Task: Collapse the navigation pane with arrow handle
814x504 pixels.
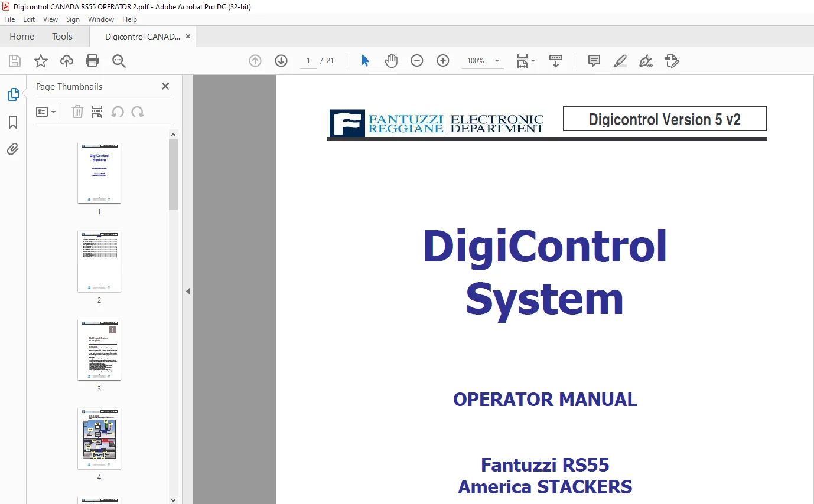Action: [x=188, y=291]
